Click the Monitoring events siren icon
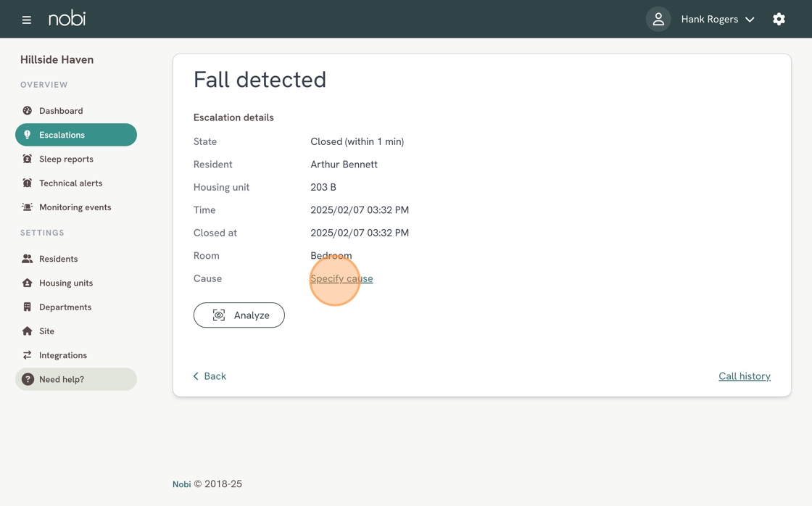Image resolution: width=812 pixels, height=506 pixels. pos(28,207)
